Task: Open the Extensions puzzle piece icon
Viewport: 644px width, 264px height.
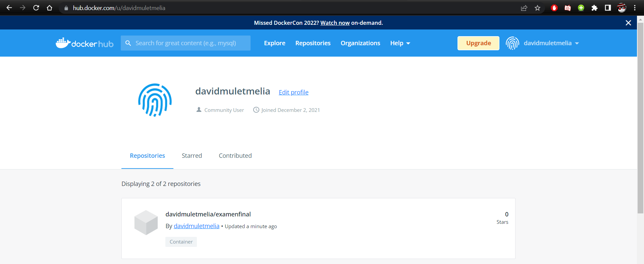Action: pos(594,8)
